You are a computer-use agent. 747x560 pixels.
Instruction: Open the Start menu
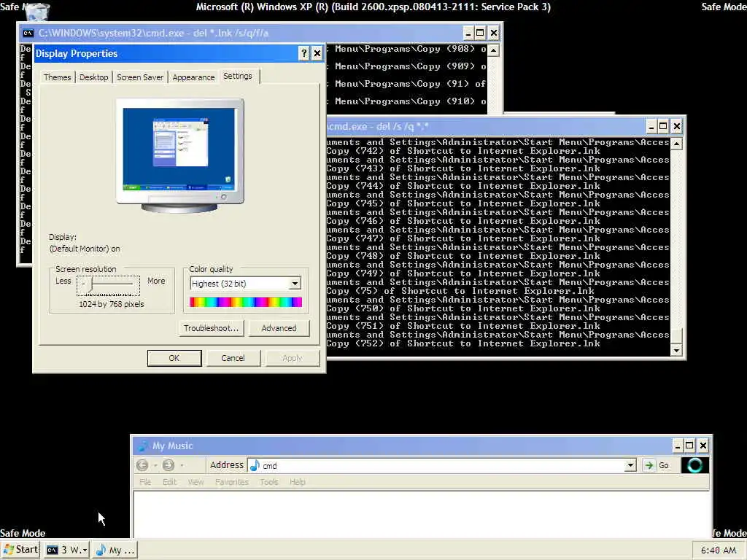(20, 550)
